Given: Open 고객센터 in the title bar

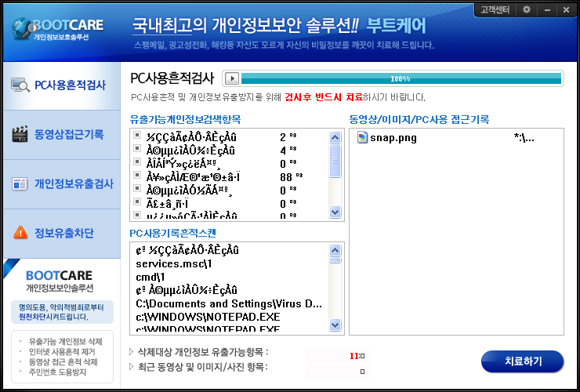Looking at the screenshot, I should point(495,10).
